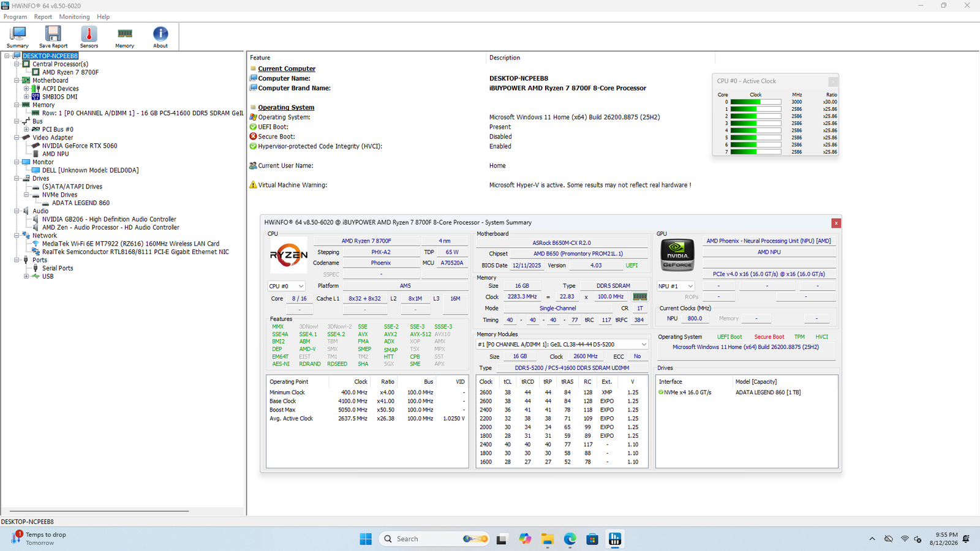Open the Wi-Fi network tray icon
The height and width of the screenshot is (551, 980).
pos(905,539)
